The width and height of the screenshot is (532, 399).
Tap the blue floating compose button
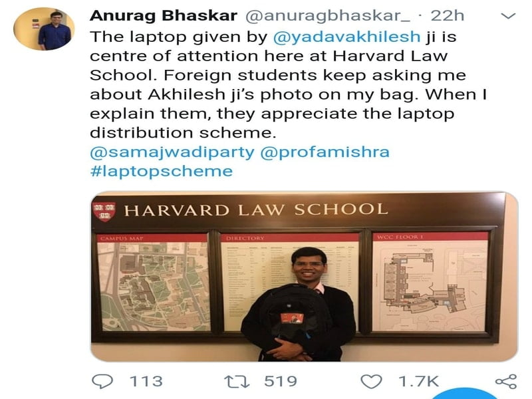pos(465,394)
